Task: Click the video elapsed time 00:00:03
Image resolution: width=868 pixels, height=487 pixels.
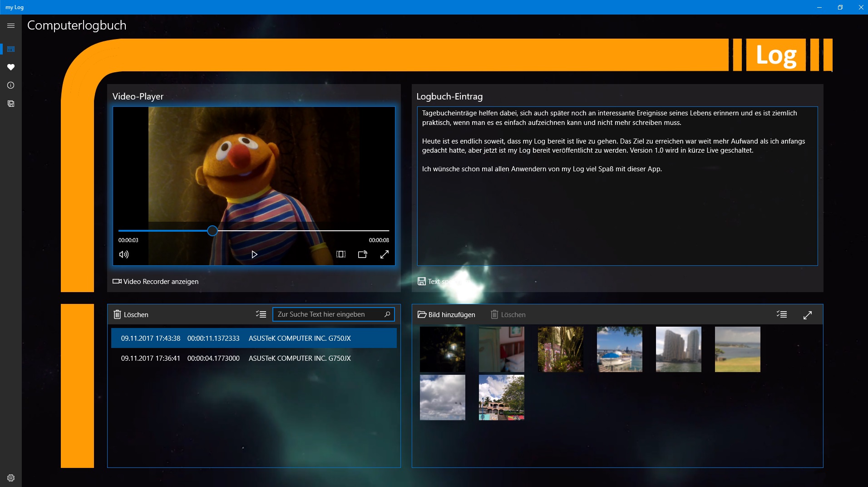Action: coord(128,240)
